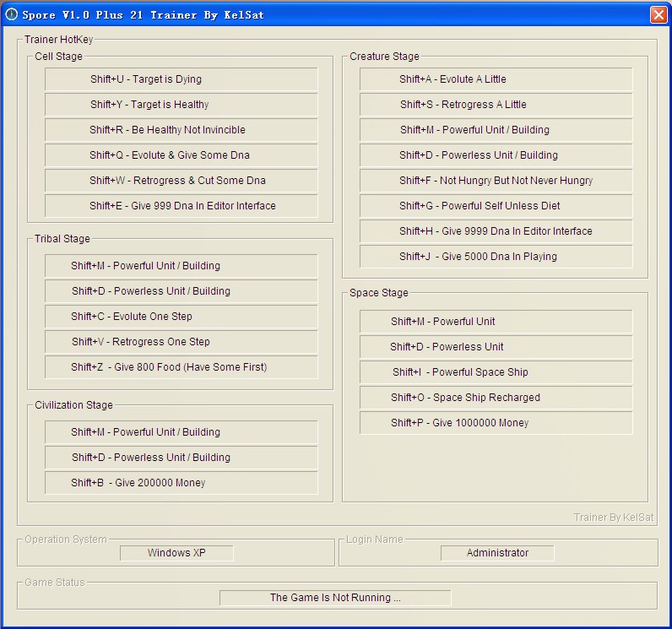Click Shift+Z - Give 800 Food
The height and width of the screenshot is (629, 672).
pyautogui.click(x=182, y=366)
